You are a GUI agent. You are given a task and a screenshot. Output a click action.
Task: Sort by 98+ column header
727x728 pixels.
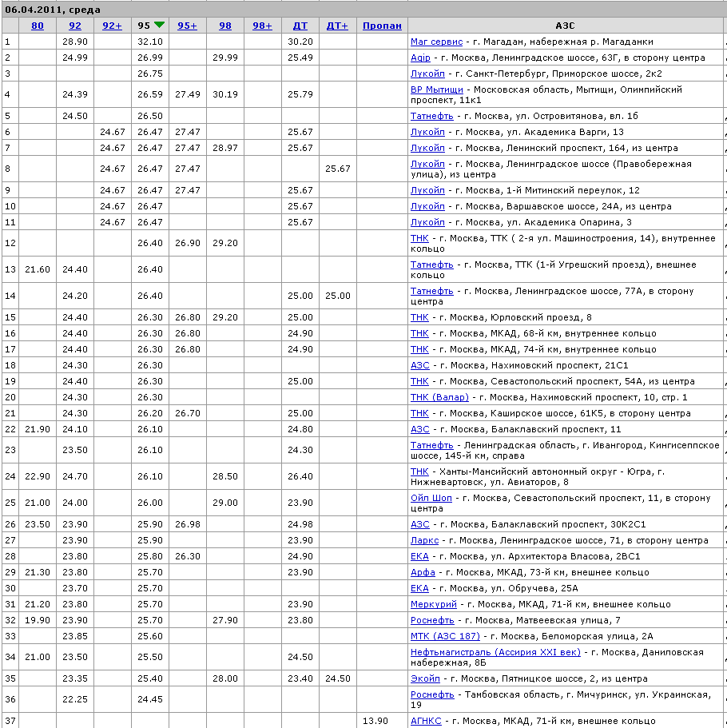point(262,26)
